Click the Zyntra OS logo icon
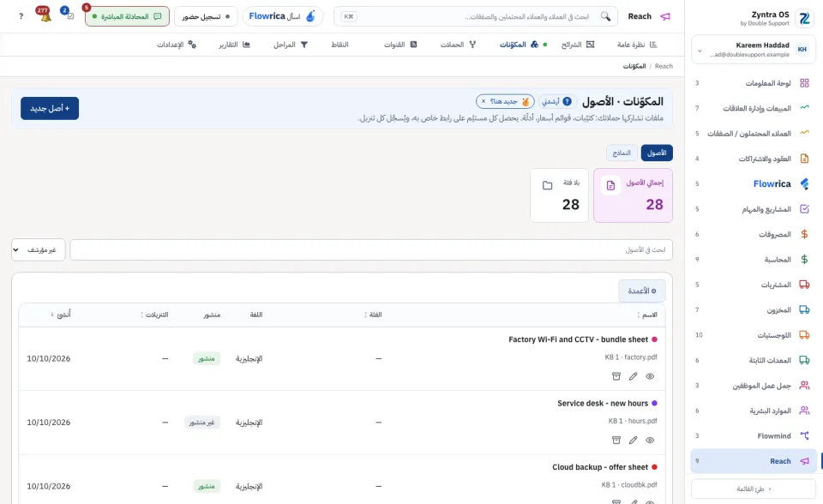This screenshot has height=504, width=823. point(804,18)
